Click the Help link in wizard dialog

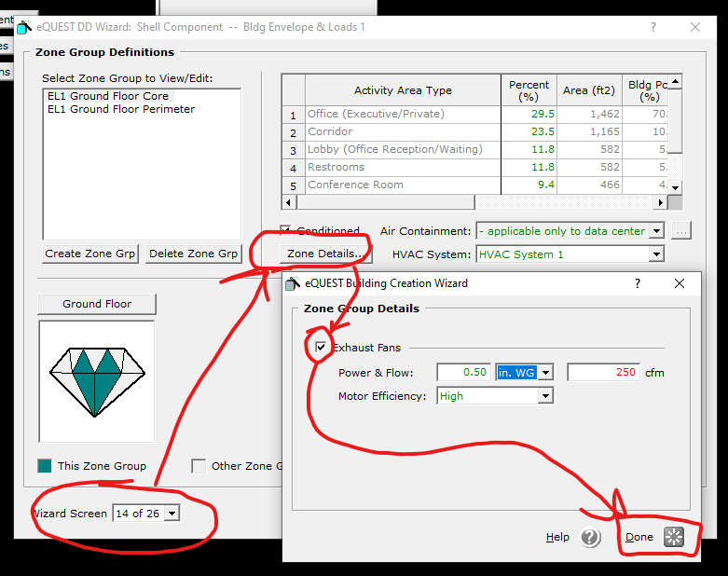[x=557, y=537]
